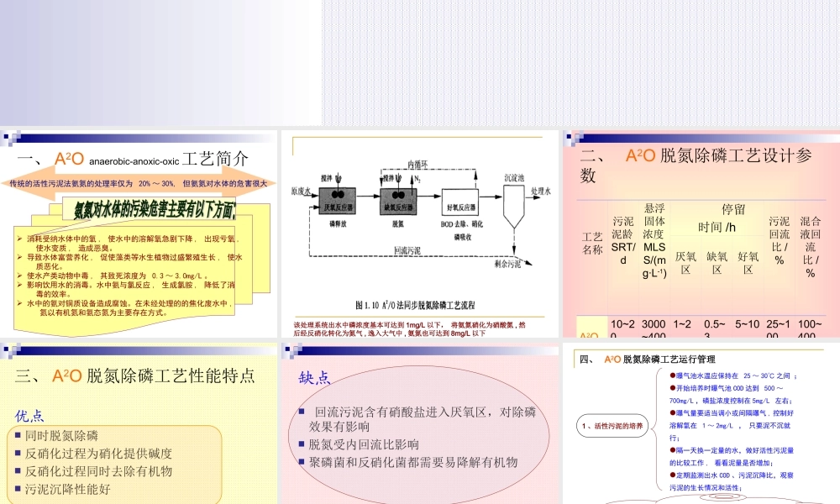Select the 厌氧区 sub-header cell
The image size is (840, 504).
click(x=685, y=263)
